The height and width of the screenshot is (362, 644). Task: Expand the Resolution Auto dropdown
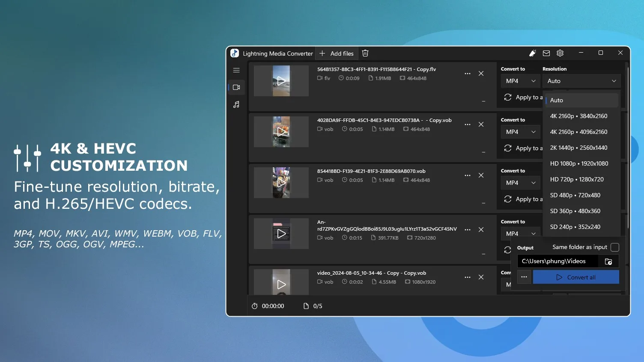pyautogui.click(x=581, y=81)
